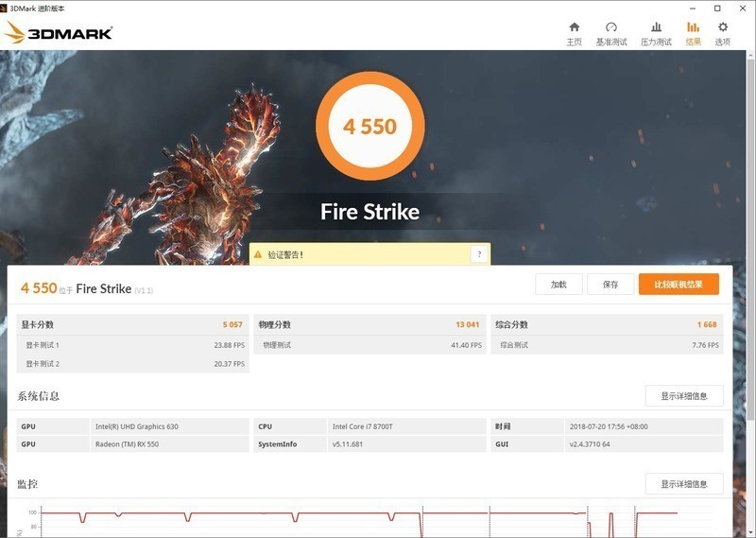This screenshot has width=756, height=538.
Task: Click the validation warning triangle icon
Action: click(x=258, y=254)
